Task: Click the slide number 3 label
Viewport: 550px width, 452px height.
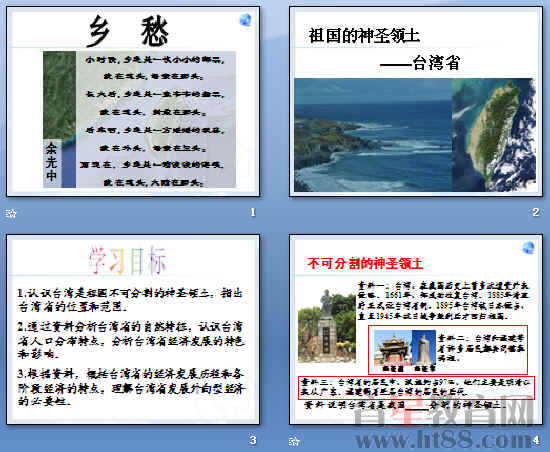Action: pyautogui.click(x=253, y=440)
